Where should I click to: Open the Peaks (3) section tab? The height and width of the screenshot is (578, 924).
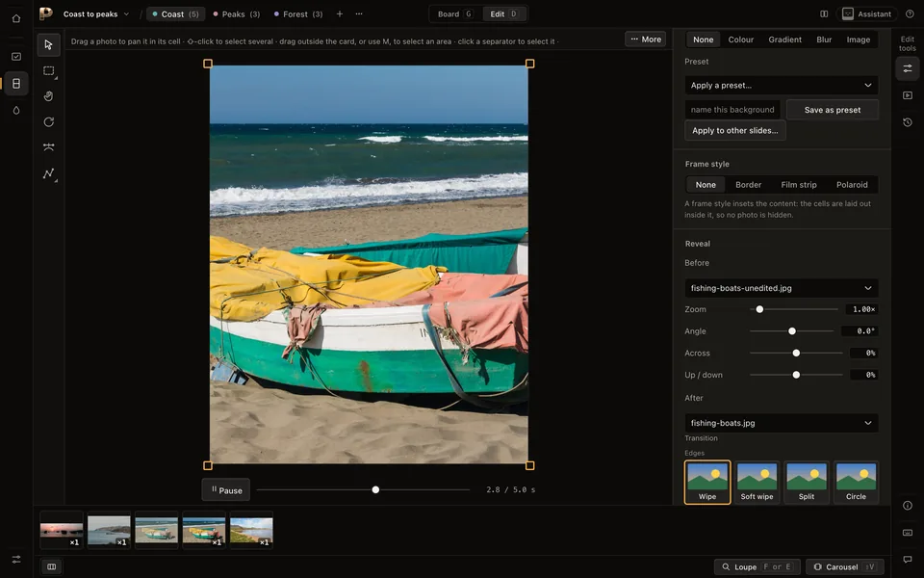pos(237,14)
